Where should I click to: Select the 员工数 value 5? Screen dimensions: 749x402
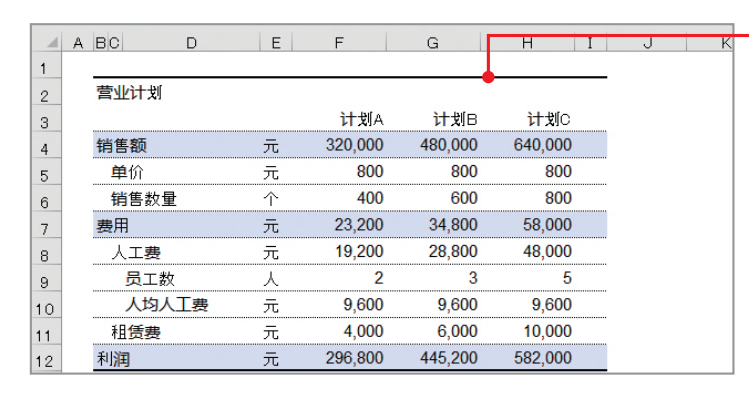pyautogui.click(x=567, y=278)
